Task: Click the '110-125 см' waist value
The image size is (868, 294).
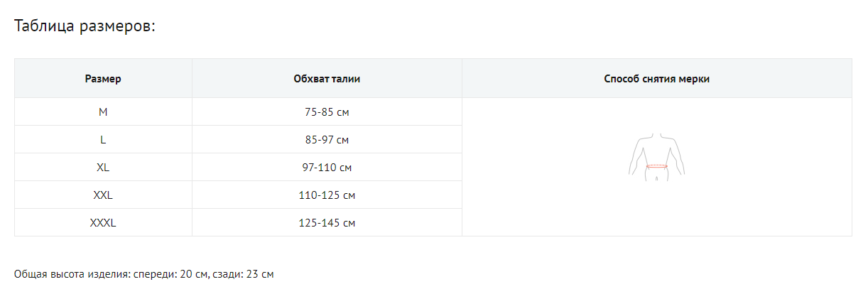Action: [x=327, y=195]
